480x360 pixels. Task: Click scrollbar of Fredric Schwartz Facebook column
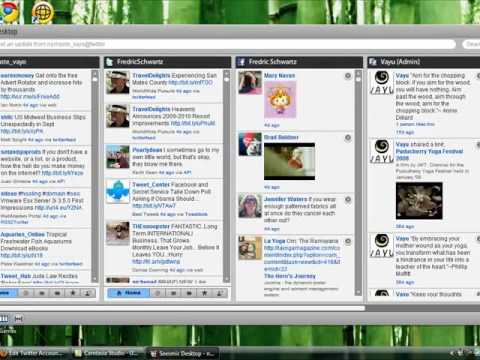coord(359,182)
